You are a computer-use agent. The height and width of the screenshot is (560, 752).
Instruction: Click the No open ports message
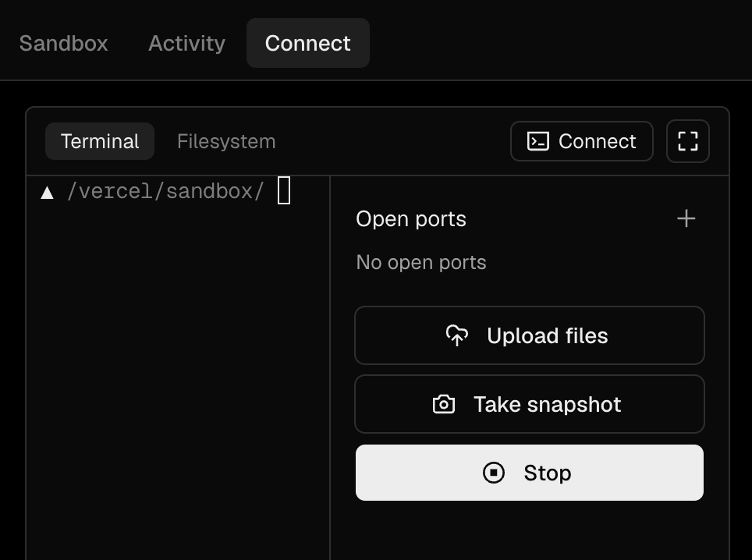[421, 263]
